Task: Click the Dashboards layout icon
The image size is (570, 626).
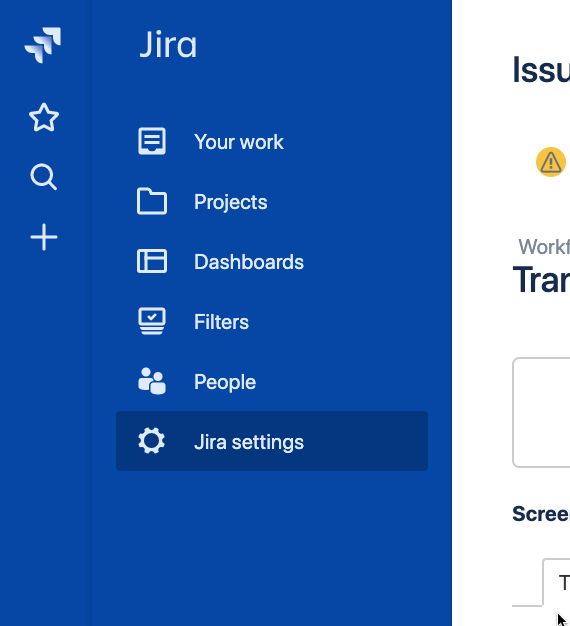Action: (x=152, y=261)
